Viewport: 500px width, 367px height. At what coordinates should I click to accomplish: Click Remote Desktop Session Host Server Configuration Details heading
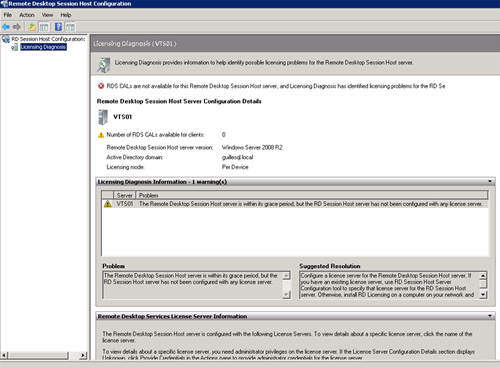point(179,101)
